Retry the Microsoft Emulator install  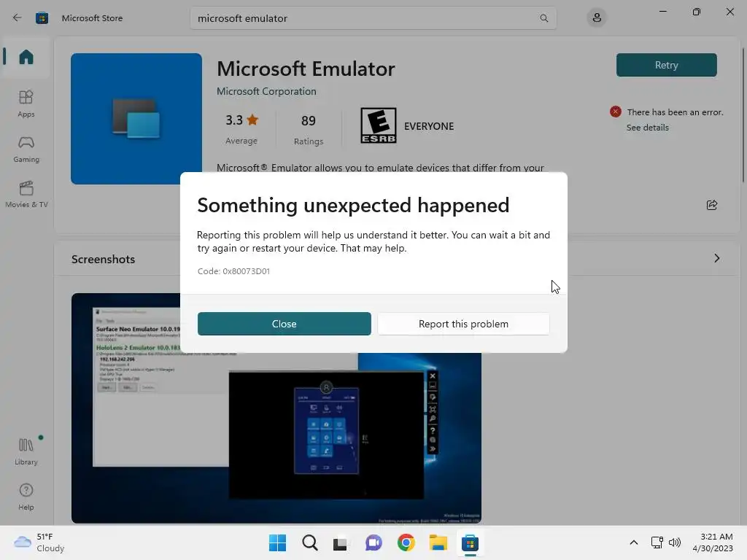[x=666, y=65]
